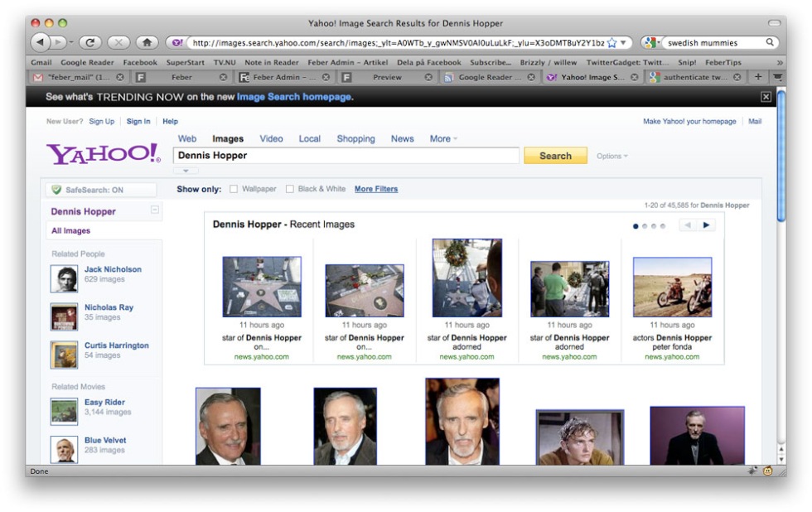Click the Yahoo! logo
Viewport: 812px width, 512px height.
point(103,154)
